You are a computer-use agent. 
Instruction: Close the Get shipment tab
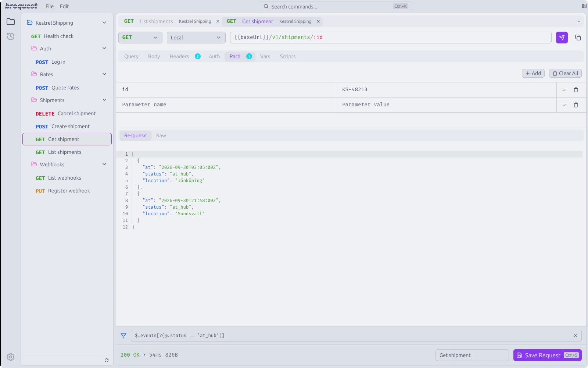coord(318,21)
